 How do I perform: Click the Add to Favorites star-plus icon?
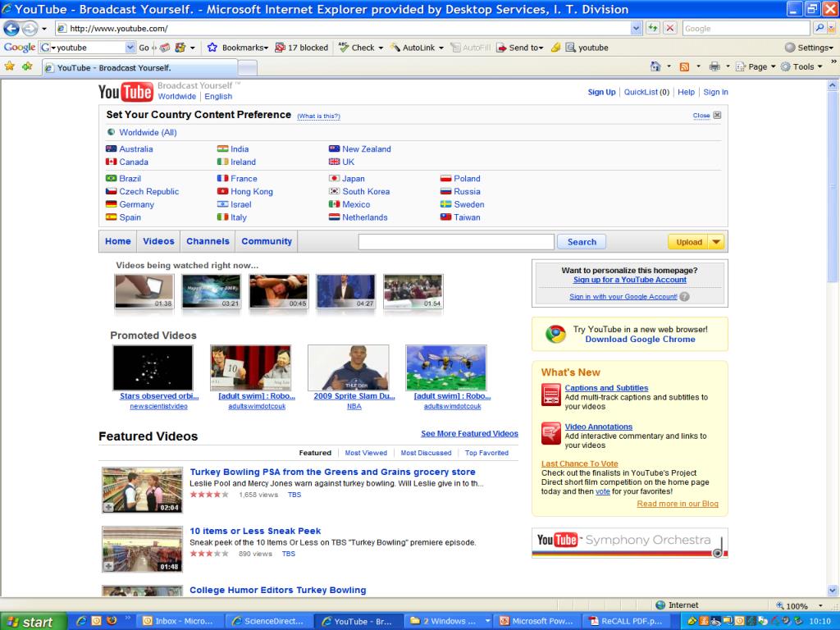point(27,66)
